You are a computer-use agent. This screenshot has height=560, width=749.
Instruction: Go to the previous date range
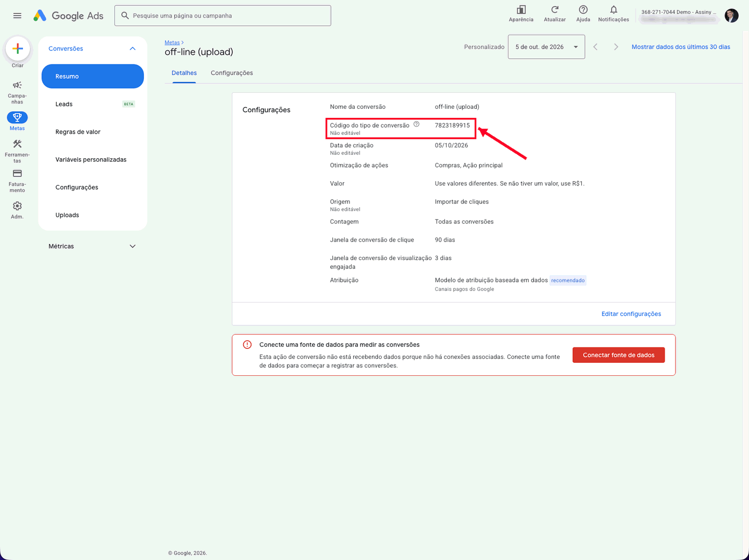pos(595,47)
